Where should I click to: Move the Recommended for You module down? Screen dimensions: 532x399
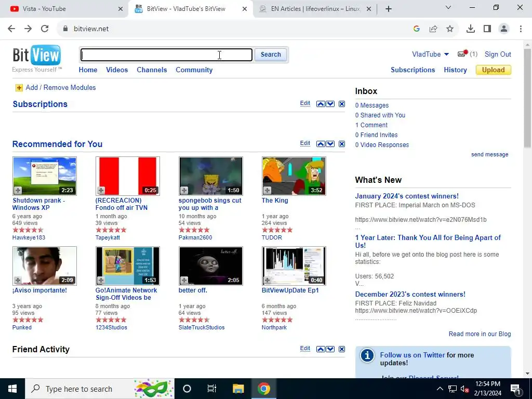pyautogui.click(x=330, y=144)
